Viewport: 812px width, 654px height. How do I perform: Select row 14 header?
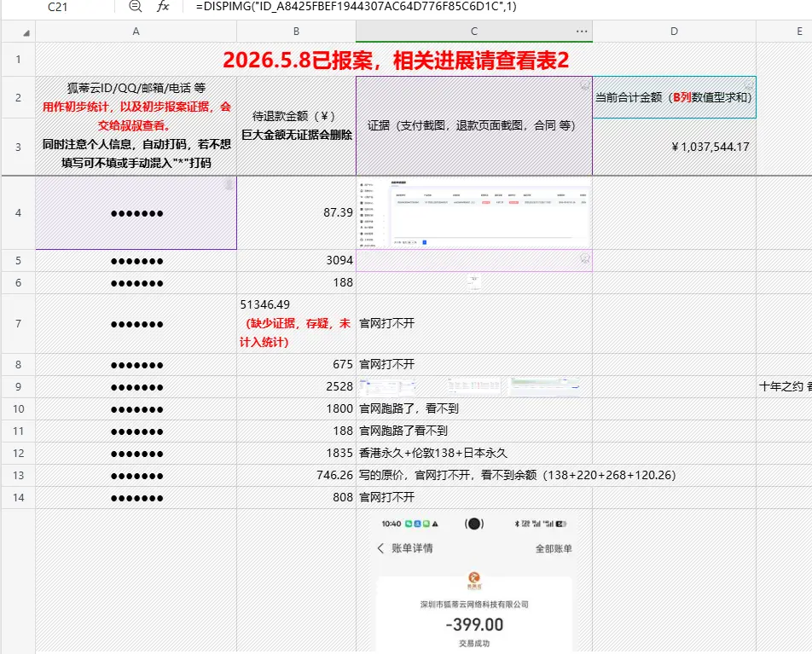pyautogui.click(x=18, y=498)
